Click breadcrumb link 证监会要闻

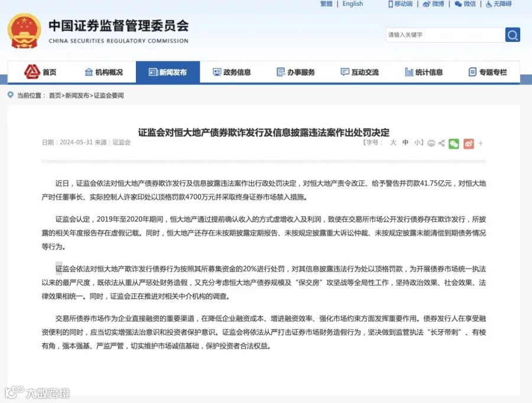pos(109,95)
